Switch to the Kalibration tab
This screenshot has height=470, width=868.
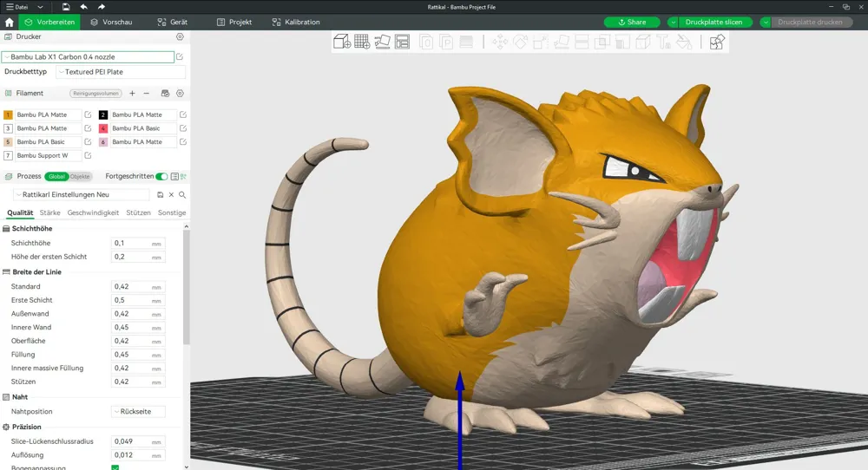[x=296, y=23]
